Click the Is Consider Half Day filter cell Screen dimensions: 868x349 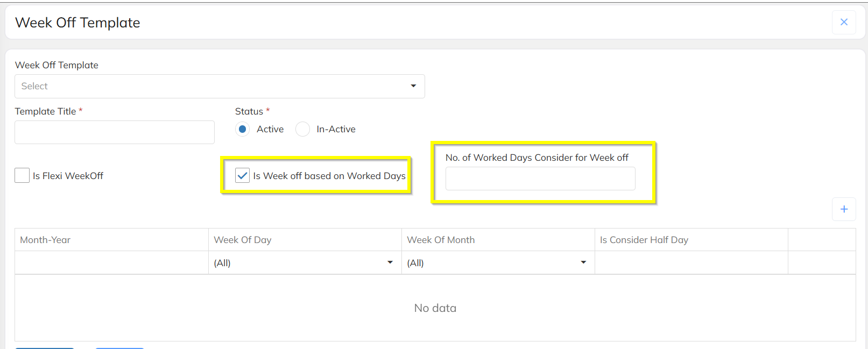(x=691, y=263)
